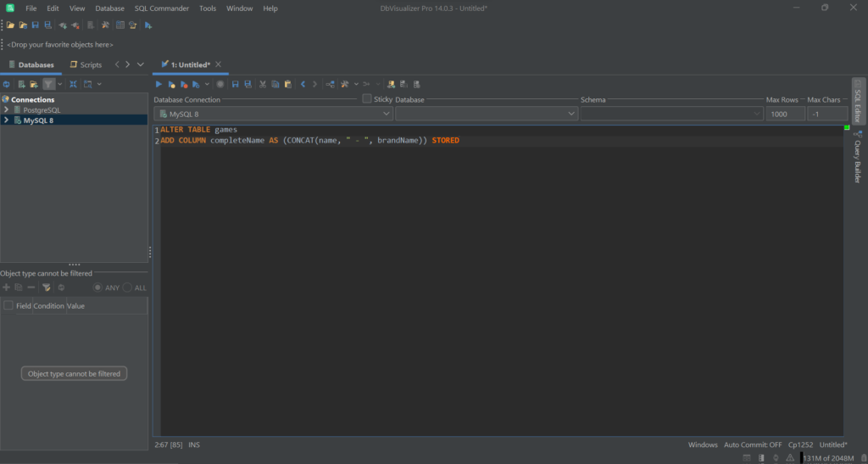The image size is (868, 464).
Task: Close the 1: Untitled* tab
Action: pyautogui.click(x=218, y=64)
